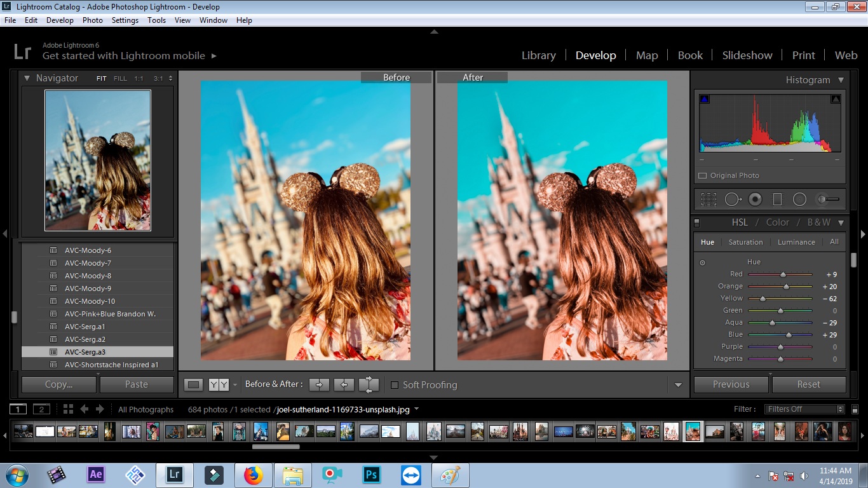Select the Red Eye Correction tool
This screenshot has width=868, height=488.
(x=755, y=200)
